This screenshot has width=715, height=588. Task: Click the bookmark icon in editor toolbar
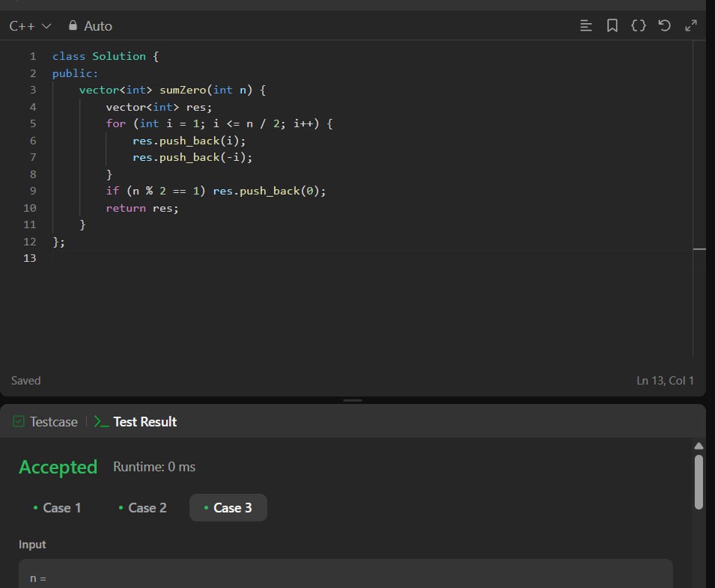coord(612,25)
